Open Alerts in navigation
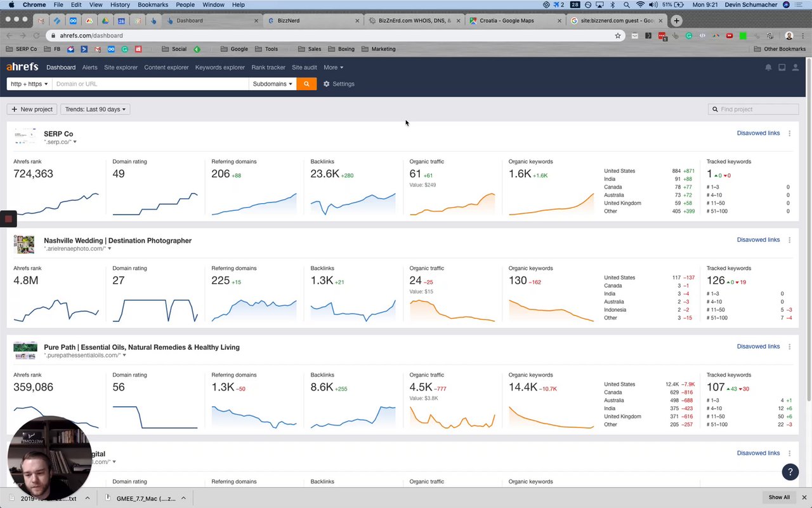812x508 pixels. pyautogui.click(x=90, y=67)
